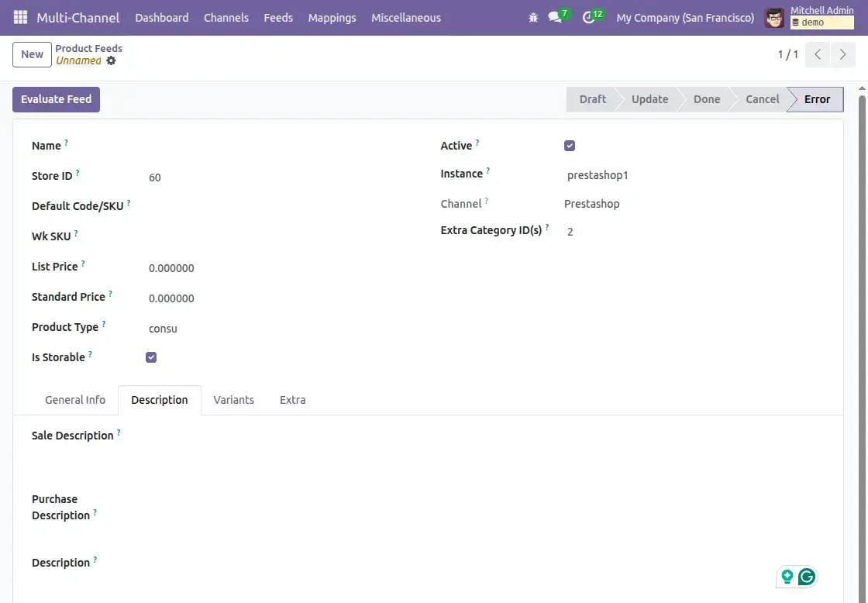Click the New record button
868x603 pixels.
click(32, 54)
